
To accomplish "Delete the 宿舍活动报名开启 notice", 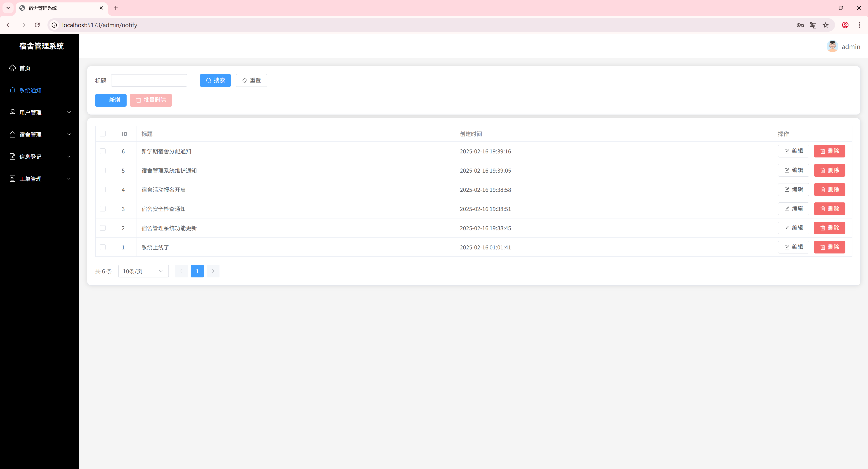I will pyautogui.click(x=829, y=190).
